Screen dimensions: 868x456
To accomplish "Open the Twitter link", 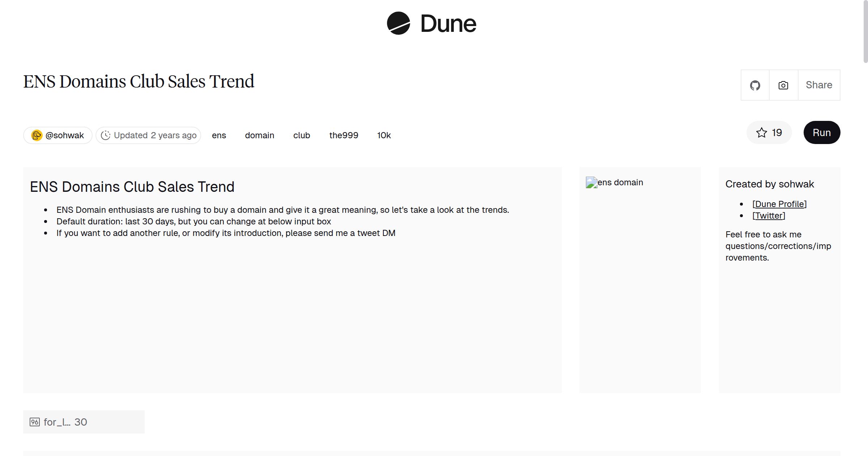I will (768, 215).
